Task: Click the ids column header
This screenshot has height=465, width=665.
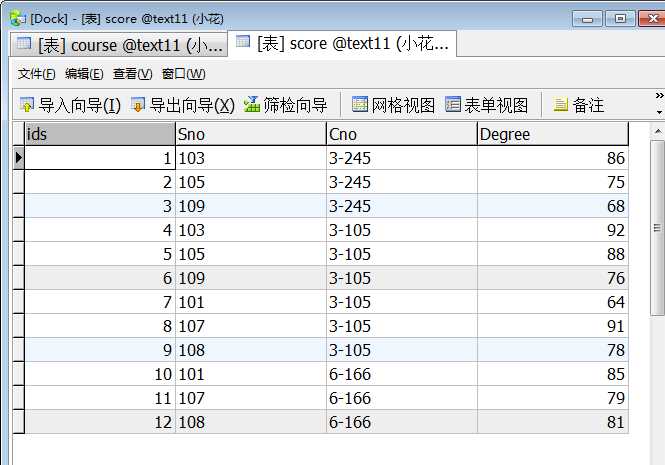Action: point(100,134)
